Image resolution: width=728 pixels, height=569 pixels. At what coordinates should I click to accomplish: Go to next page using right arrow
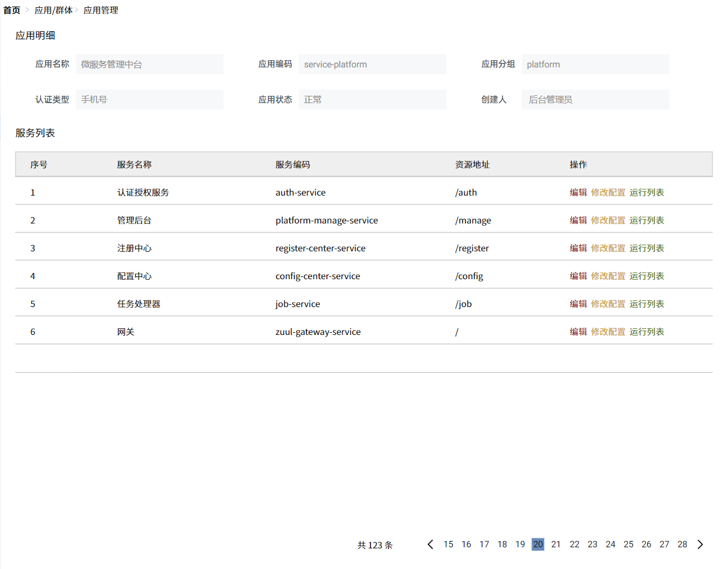point(700,544)
